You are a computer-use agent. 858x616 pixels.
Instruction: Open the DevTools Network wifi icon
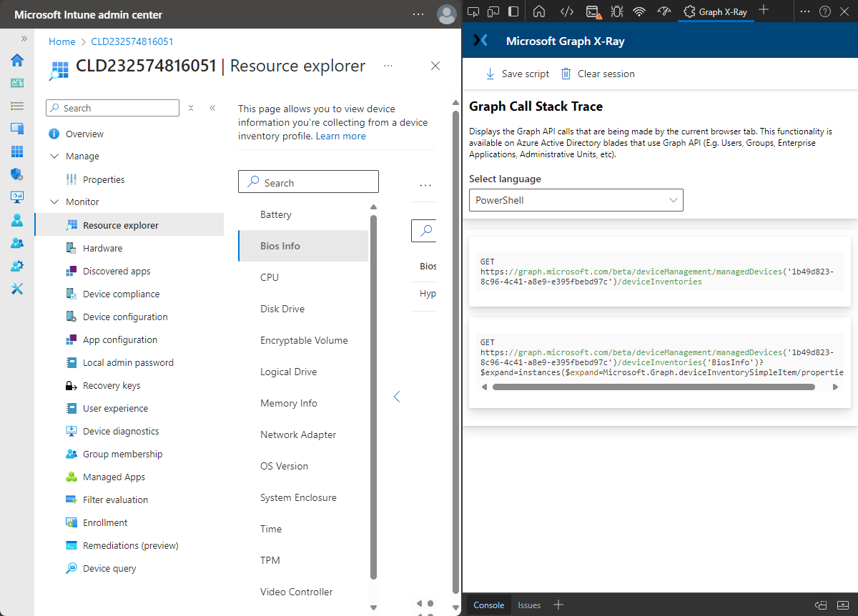click(x=639, y=11)
